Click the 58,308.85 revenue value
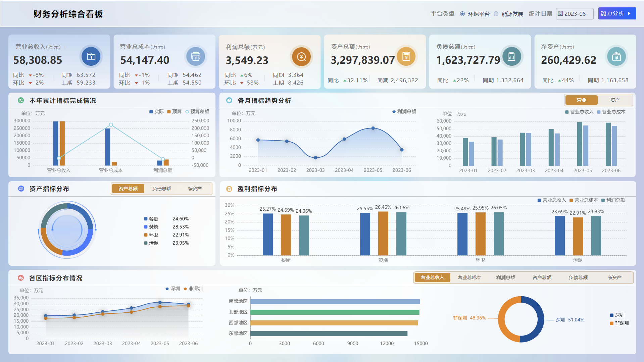The height and width of the screenshot is (362, 644). [x=38, y=60]
